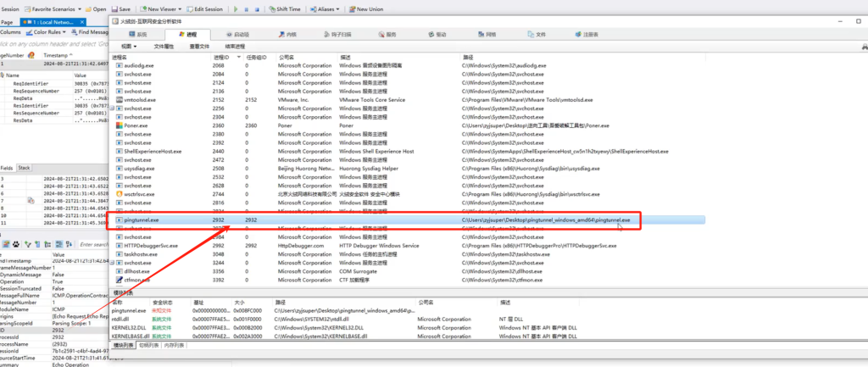Click the 查看文件 button
The image size is (868, 367).
199,47
